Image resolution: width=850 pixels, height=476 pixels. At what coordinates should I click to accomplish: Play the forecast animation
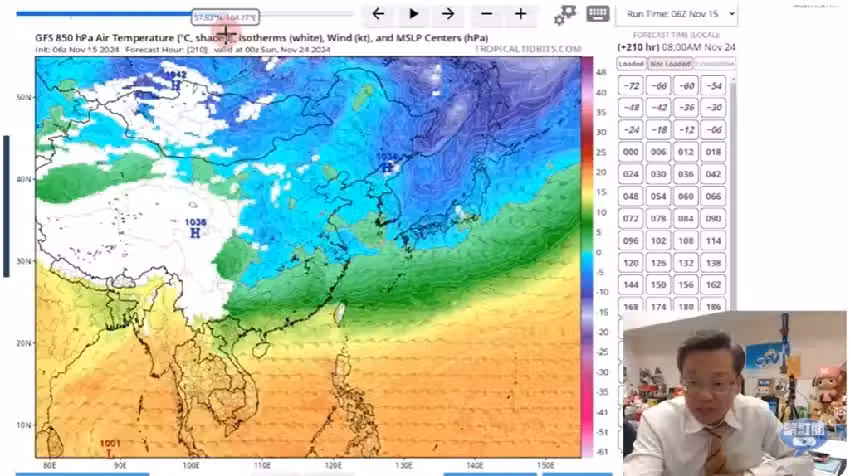click(x=413, y=14)
